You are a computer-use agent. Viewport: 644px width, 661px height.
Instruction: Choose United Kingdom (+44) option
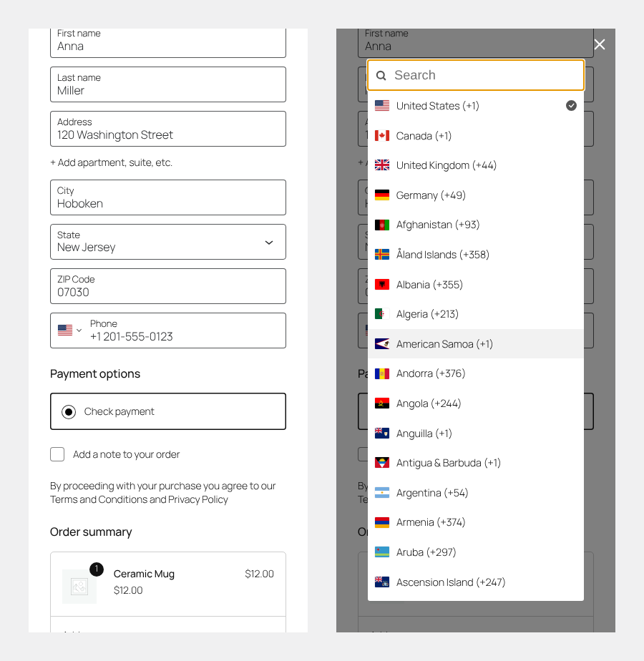pyautogui.click(x=476, y=165)
